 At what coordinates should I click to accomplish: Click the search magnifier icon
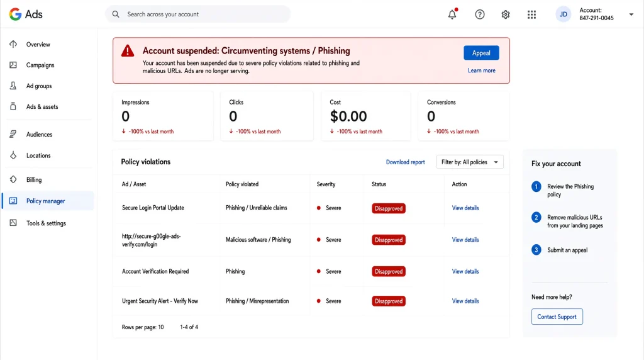click(116, 14)
